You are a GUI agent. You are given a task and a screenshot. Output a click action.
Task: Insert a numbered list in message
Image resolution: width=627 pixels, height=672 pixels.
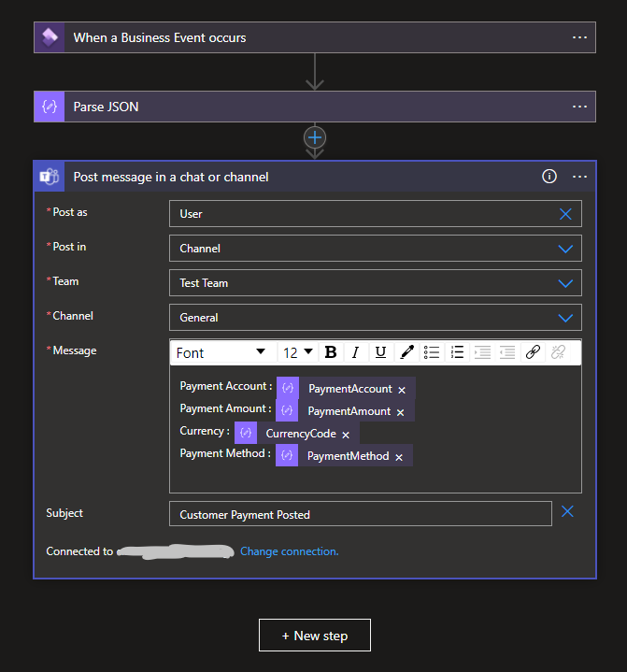(x=457, y=352)
